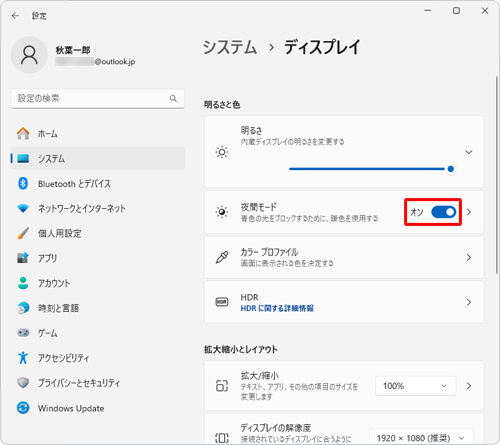Image resolution: width=500 pixels, height=445 pixels.
Task: Click the Apps (アプリ) icon
Action: pyautogui.click(x=23, y=258)
